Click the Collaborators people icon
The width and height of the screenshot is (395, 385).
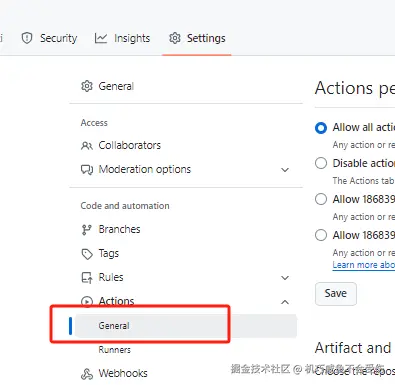[87, 146]
